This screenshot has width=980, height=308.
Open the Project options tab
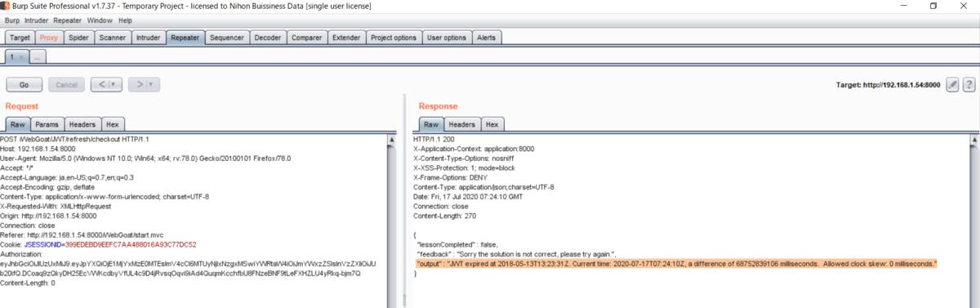pyautogui.click(x=394, y=38)
